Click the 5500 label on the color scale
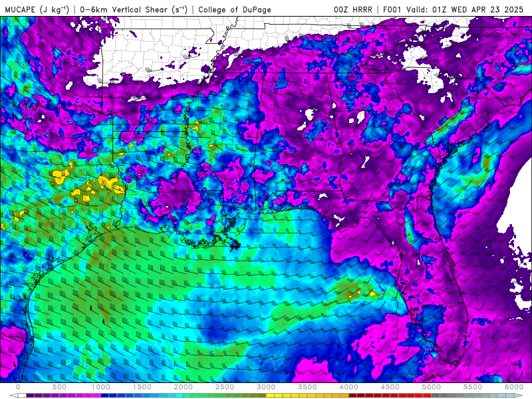The height and width of the screenshot is (399, 532). point(473,387)
